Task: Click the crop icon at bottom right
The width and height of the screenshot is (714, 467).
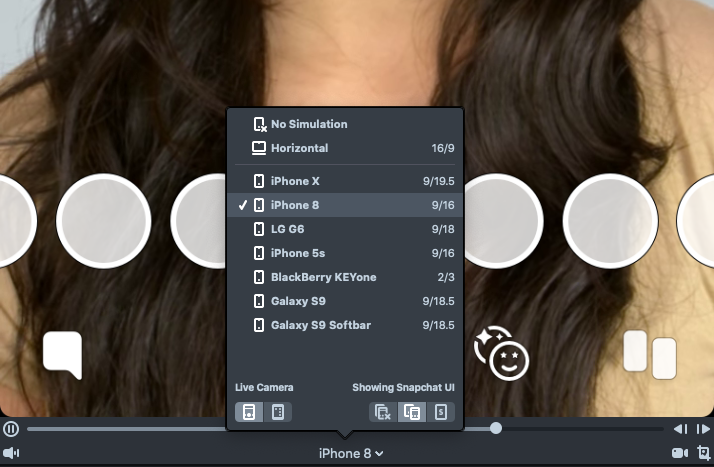Action: (703, 453)
